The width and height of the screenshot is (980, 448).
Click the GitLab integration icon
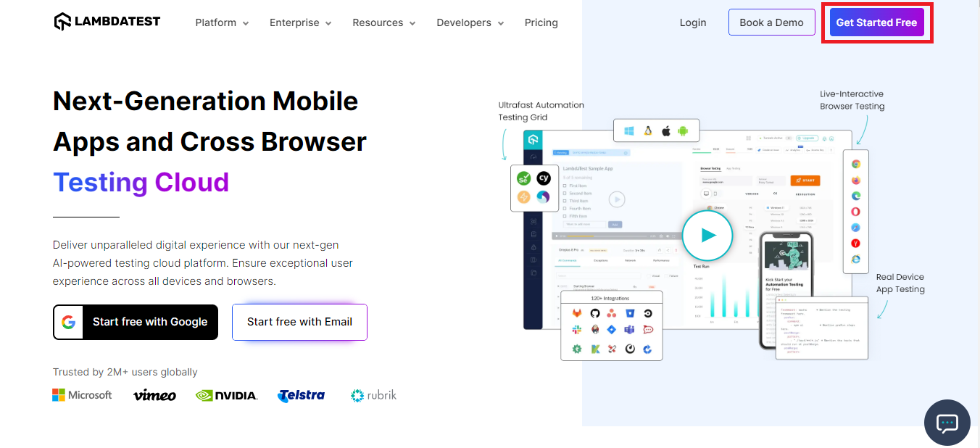click(x=577, y=313)
